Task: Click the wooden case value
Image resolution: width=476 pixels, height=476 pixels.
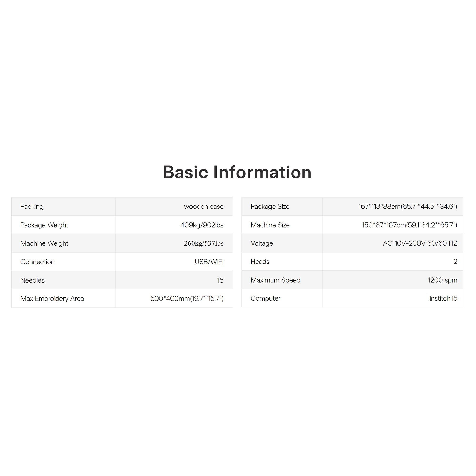Action: [203, 206]
